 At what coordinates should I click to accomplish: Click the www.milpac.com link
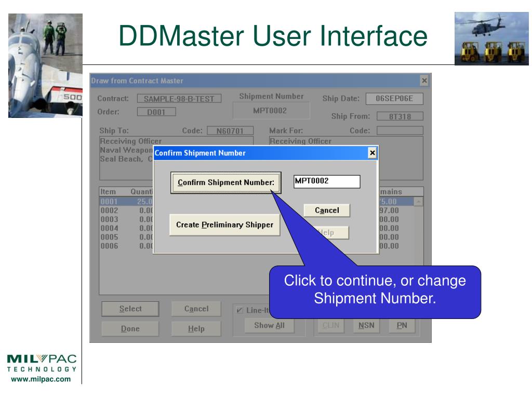pyautogui.click(x=41, y=379)
